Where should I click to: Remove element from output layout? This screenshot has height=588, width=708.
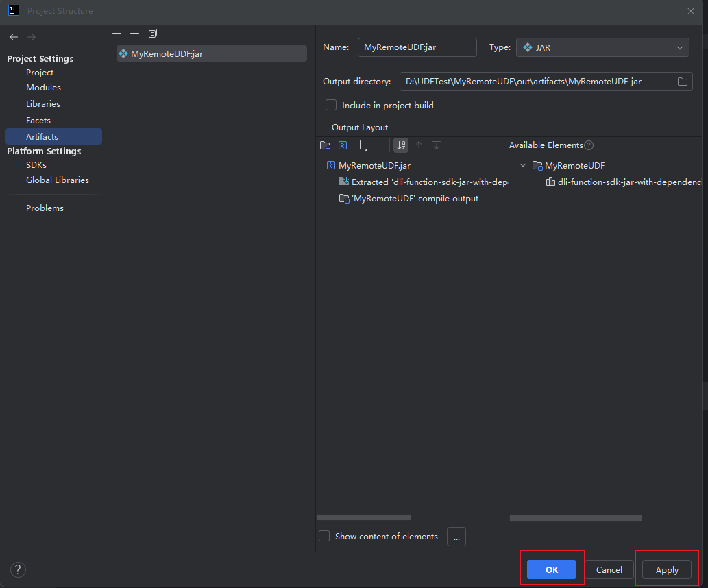(378, 145)
